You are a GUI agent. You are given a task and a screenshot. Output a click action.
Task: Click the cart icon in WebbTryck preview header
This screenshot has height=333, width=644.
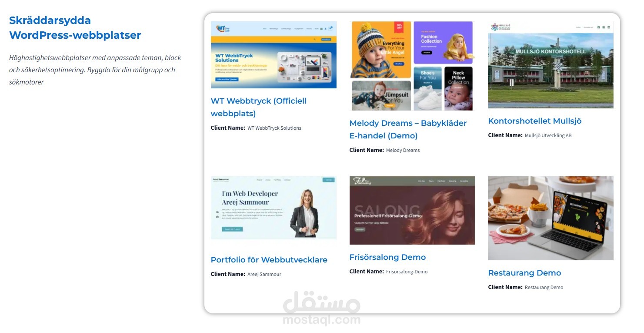point(330,28)
